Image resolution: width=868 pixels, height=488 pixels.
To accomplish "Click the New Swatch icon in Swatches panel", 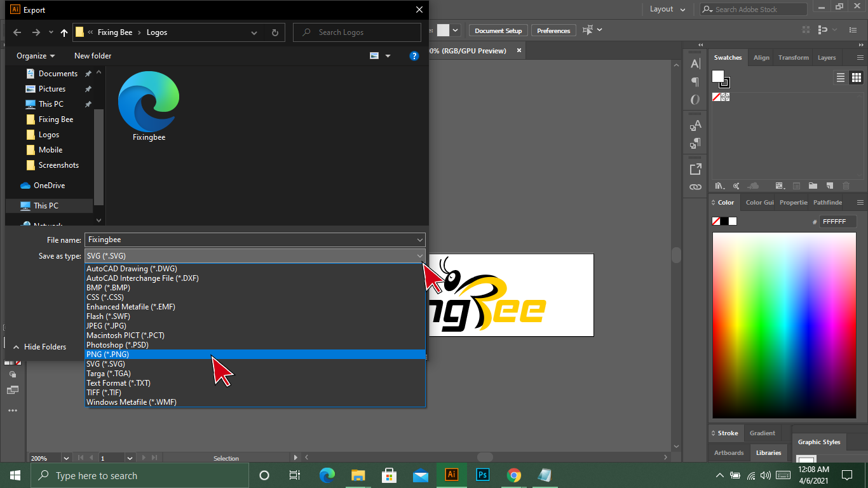I will 829,186.
